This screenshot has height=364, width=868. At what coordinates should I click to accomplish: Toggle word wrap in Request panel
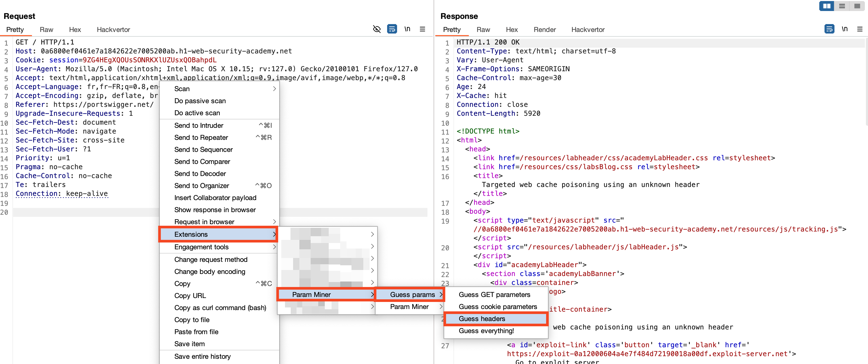click(392, 29)
